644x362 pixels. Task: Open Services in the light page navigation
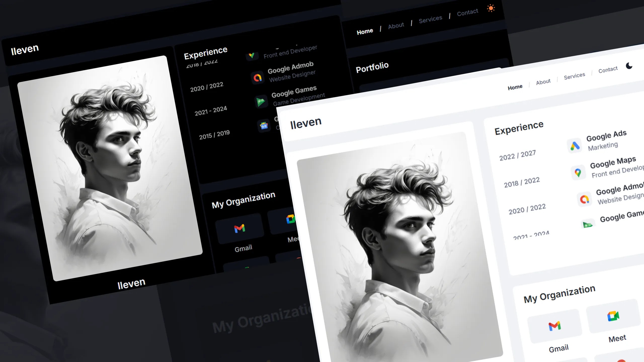574,76
